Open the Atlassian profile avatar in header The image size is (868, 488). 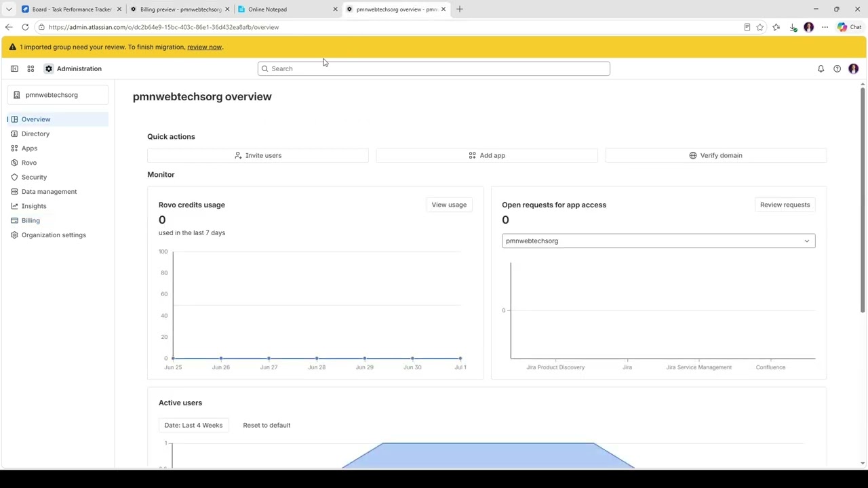point(853,68)
